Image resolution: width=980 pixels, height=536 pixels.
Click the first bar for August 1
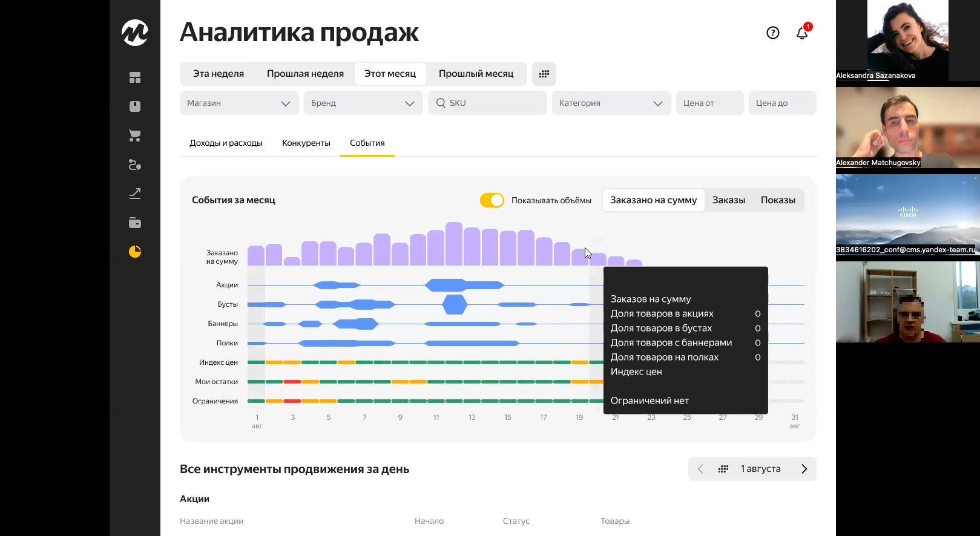pos(256,255)
